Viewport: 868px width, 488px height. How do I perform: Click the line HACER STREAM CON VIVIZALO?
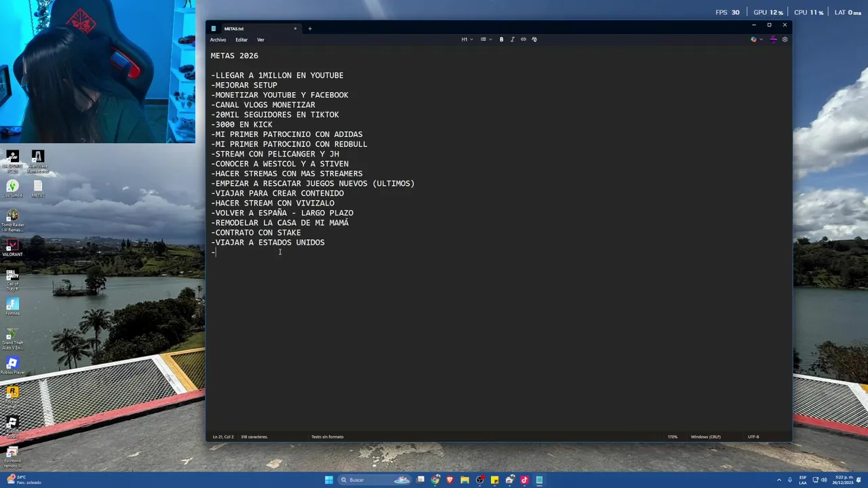[x=272, y=203]
